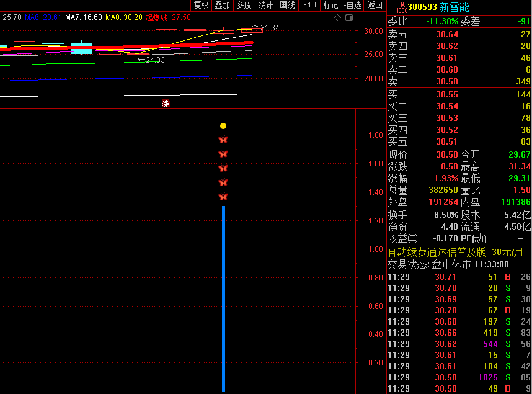Open the 统计 statistics menu
This screenshot has width=532, height=394.
coord(265,6)
